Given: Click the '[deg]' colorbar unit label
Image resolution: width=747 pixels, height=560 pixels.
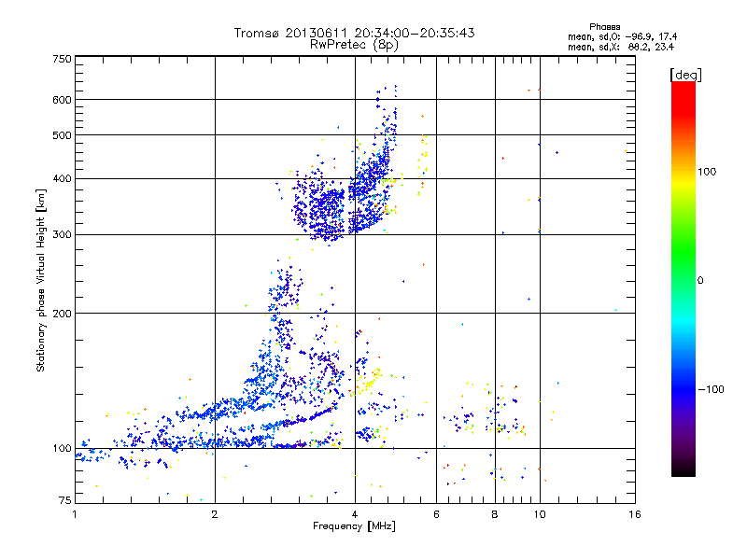Looking at the screenshot, I should (685, 75).
